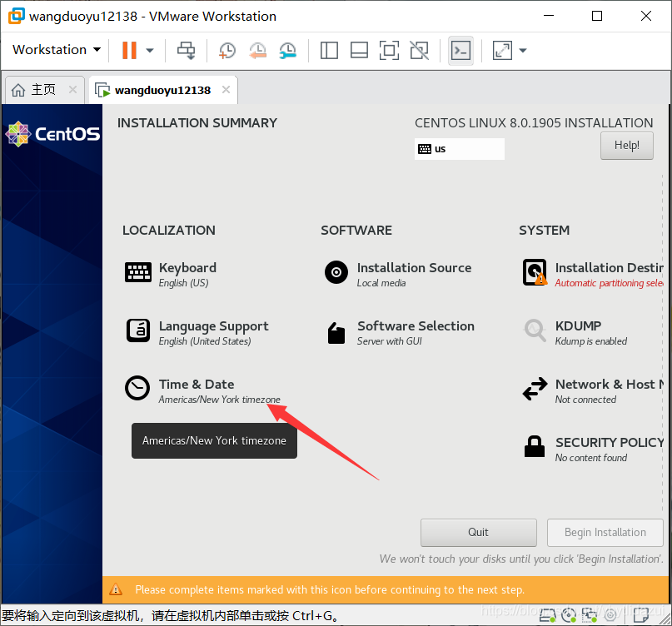Open Language Support settings icon

[x=138, y=330]
